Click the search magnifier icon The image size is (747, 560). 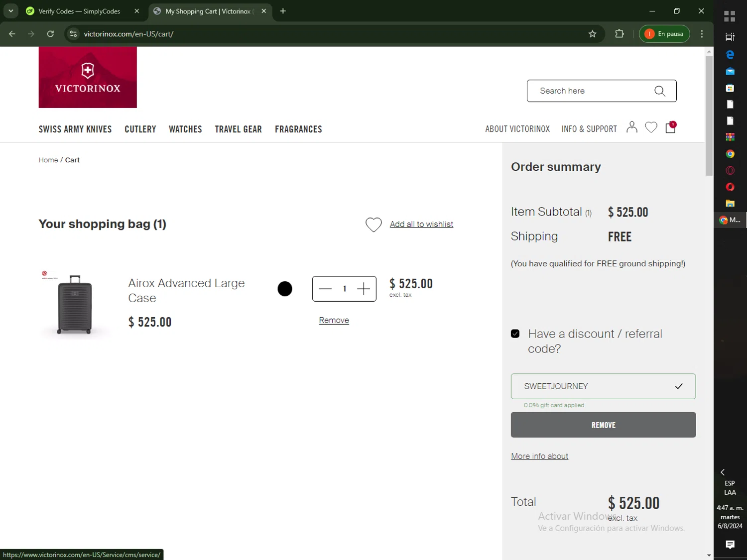(659, 91)
